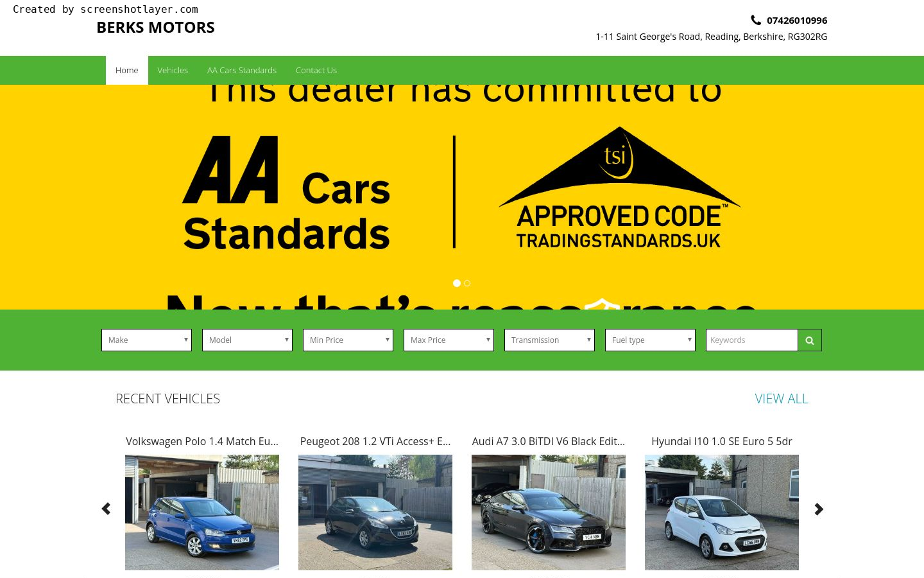The image size is (924, 578).
Task: Open the Audi A7 3.0 BiTDI listing title
Action: click(x=549, y=441)
